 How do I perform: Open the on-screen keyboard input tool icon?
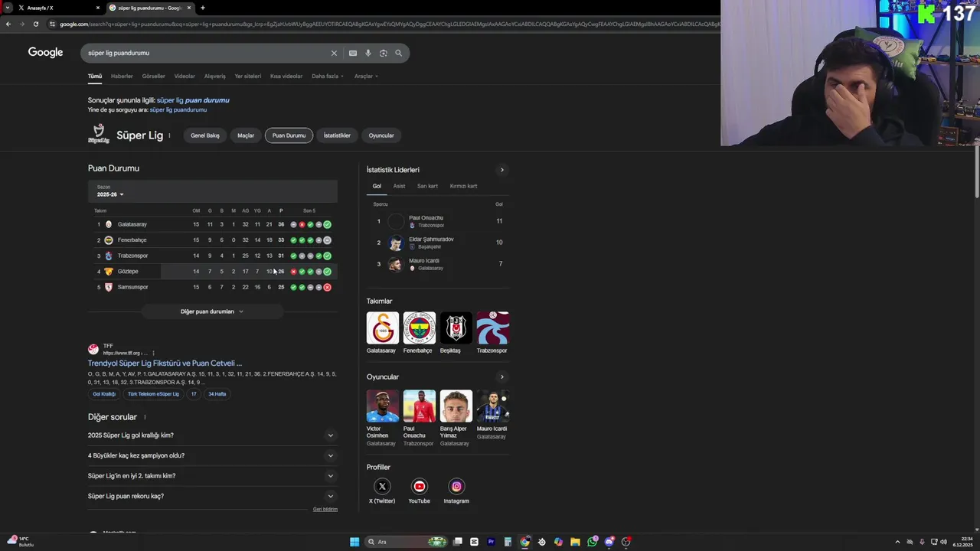click(352, 53)
